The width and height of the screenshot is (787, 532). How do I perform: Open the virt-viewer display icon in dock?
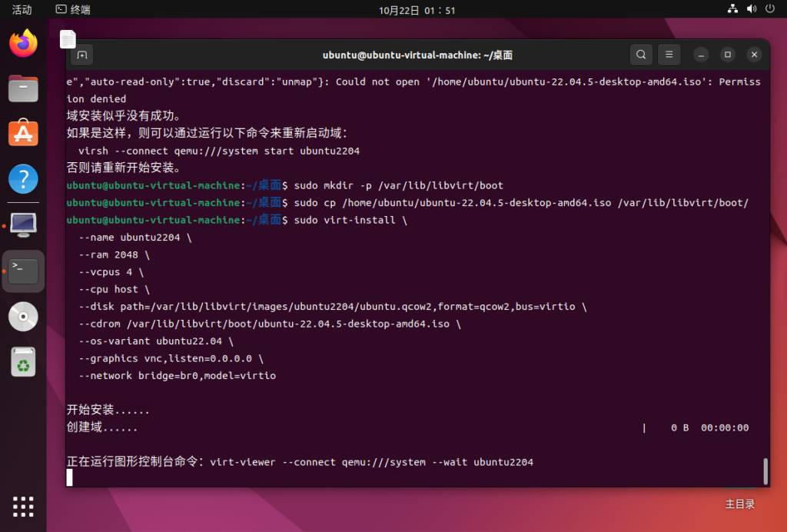click(x=23, y=225)
